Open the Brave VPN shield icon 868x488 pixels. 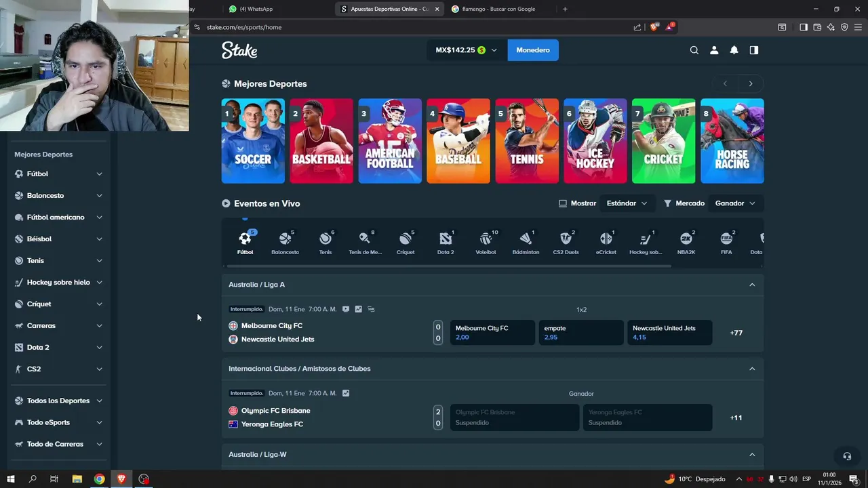(844, 27)
